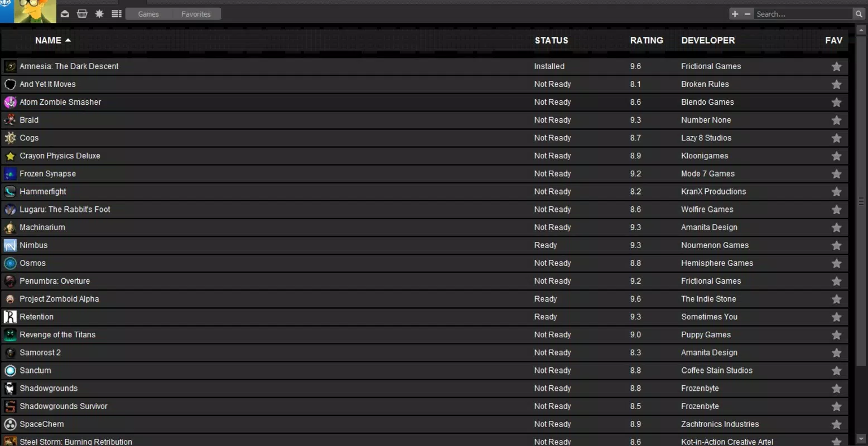Screen dimensions: 868x446
Task: Toggle favorite star for Osmos
Action: [x=836, y=263]
